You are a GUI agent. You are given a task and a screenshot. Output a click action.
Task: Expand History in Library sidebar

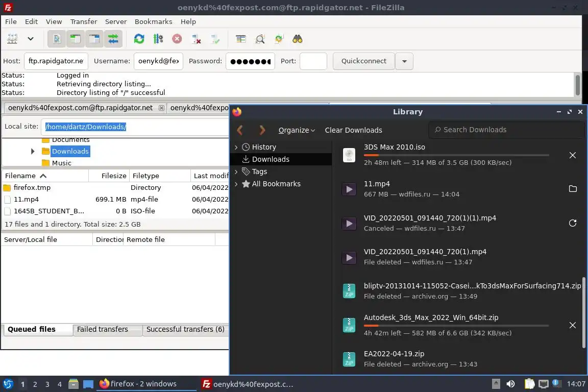(236, 147)
